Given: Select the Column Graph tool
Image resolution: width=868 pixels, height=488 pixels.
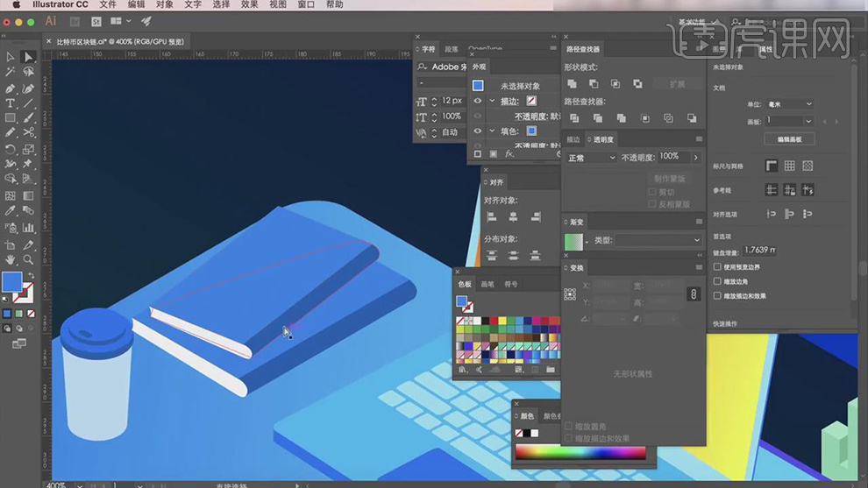Looking at the screenshot, I should tap(28, 228).
